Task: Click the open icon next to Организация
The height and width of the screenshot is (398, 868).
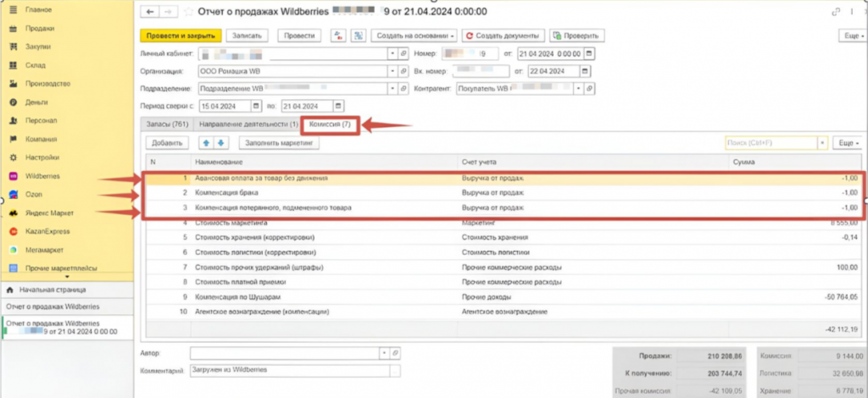Action: click(x=404, y=70)
